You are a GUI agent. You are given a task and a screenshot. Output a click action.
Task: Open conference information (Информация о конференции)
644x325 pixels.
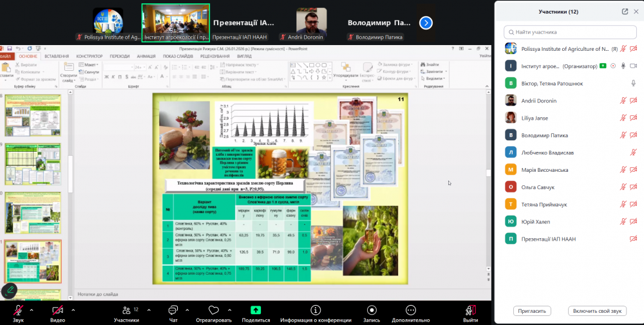pyautogui.click(x=316, y=310)
